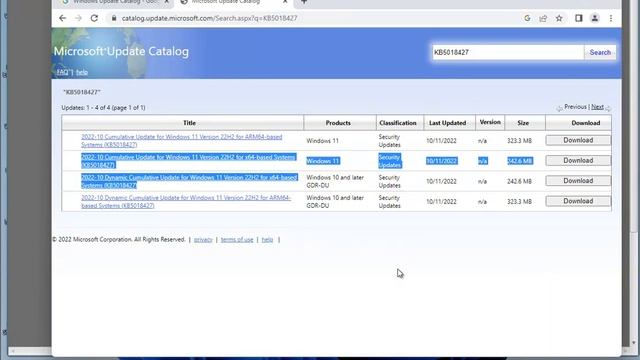640x360 pixels.
Task: Click the browser forward arrow
Action: point(78,18)
